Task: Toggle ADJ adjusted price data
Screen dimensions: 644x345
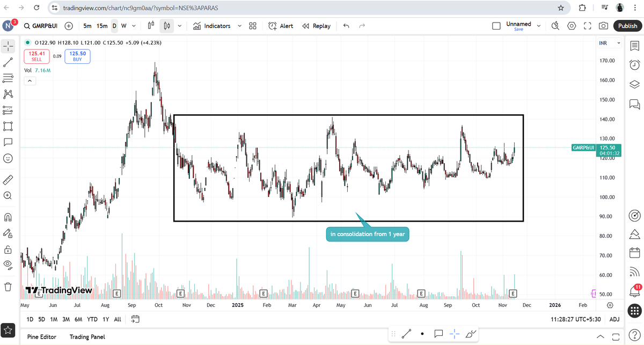Action: click(614, 319)
